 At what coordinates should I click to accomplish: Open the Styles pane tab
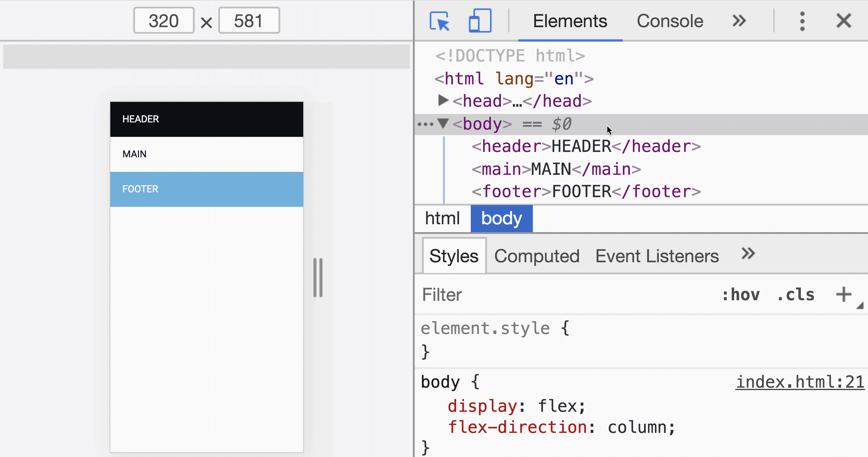point(454,256)
